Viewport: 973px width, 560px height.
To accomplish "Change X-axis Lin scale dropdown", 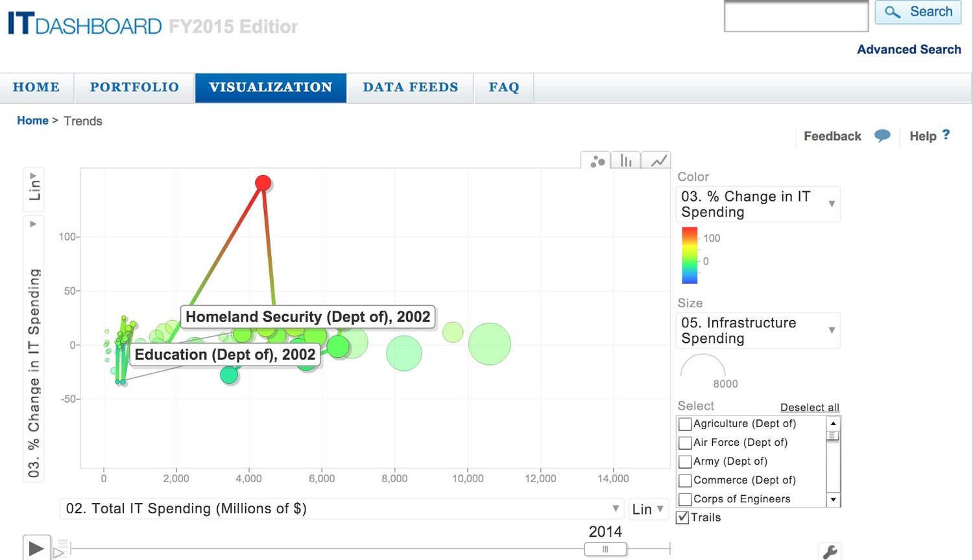I will 648,509.
